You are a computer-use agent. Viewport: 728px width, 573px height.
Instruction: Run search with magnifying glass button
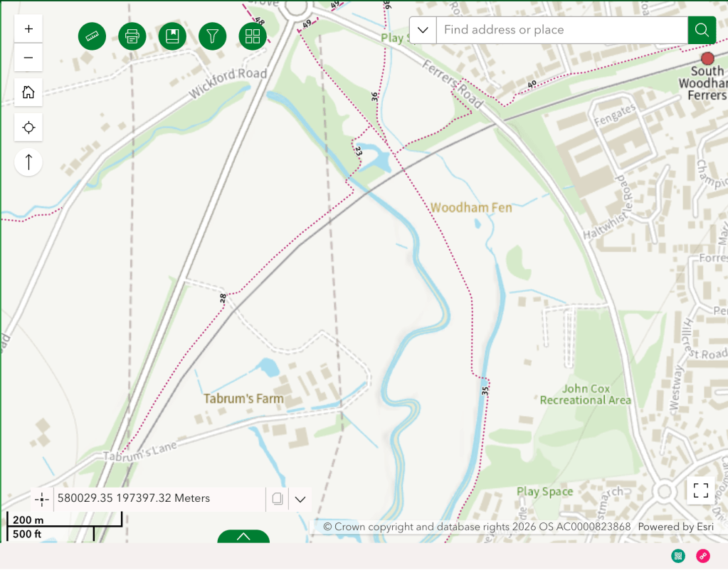click(701, 30)
